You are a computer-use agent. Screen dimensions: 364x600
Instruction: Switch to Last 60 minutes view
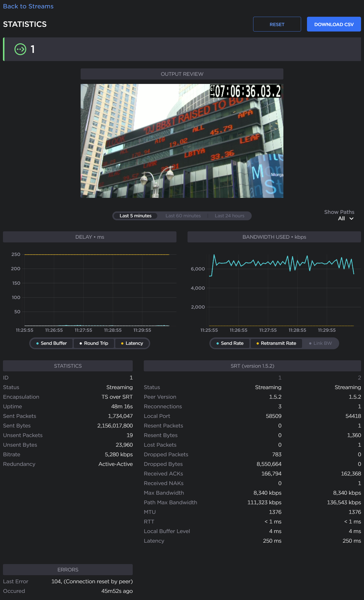tap(183, 216)
